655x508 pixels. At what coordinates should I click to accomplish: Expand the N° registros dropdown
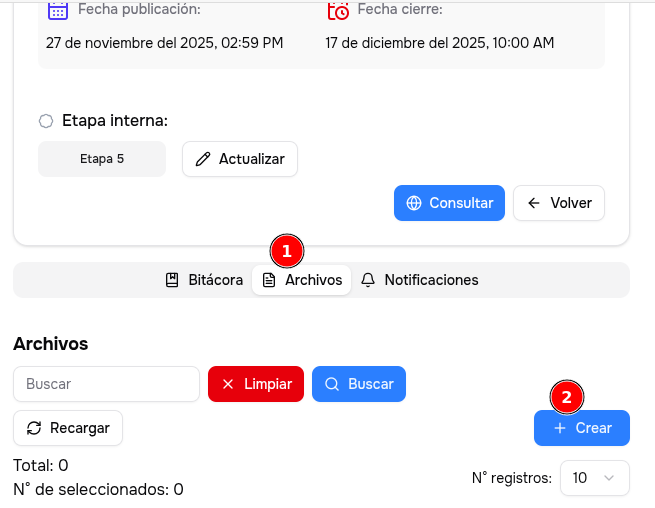pos(595,478)
